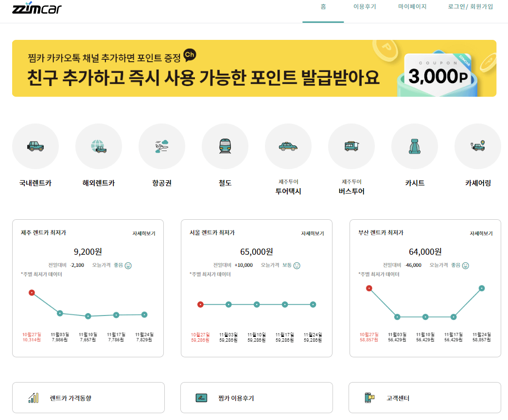
Task: Select 11월03일 point on 부산 chart
Action: tap(397, 317)
